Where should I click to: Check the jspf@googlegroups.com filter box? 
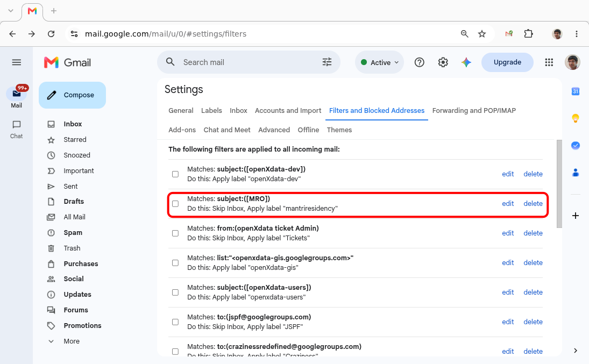click(x=175, y=322)
